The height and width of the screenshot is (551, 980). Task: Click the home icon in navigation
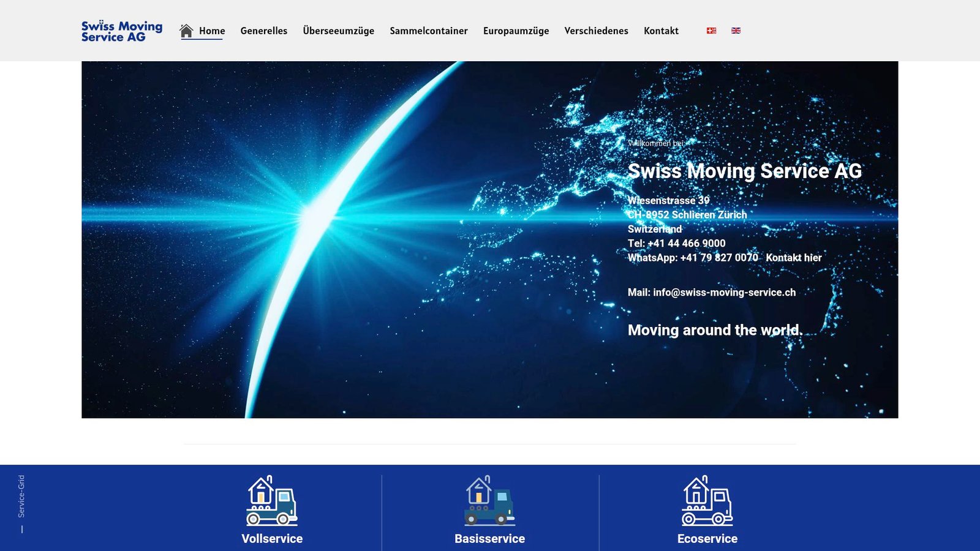tap(186, 29)
